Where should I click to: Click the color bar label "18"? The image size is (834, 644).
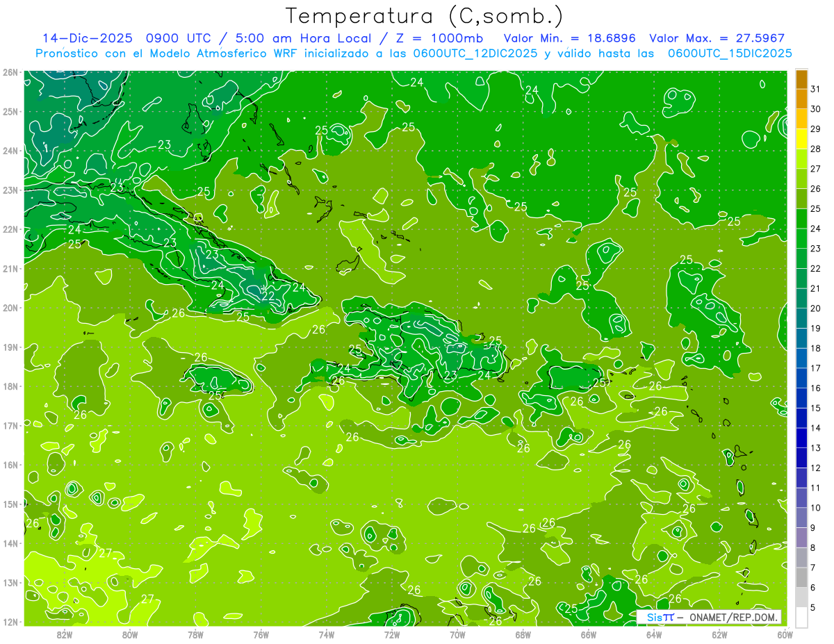(x=816, y=349)
